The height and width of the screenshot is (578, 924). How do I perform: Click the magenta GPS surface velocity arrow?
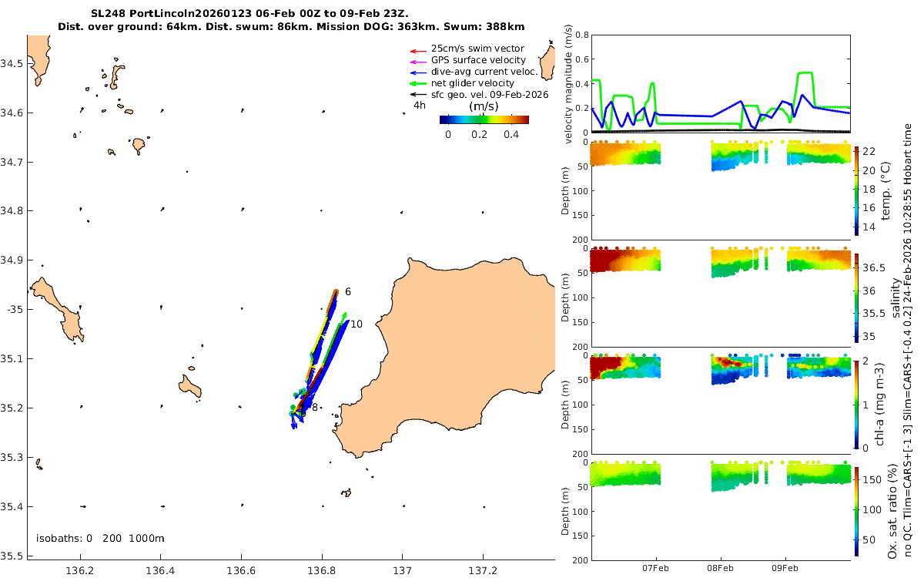point(417,60)
